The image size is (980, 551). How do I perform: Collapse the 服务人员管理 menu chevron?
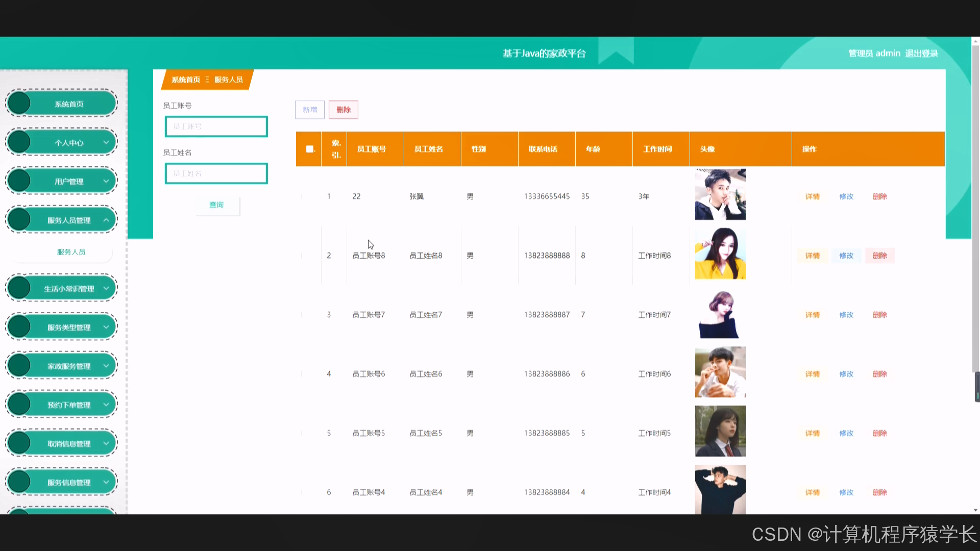106,220
